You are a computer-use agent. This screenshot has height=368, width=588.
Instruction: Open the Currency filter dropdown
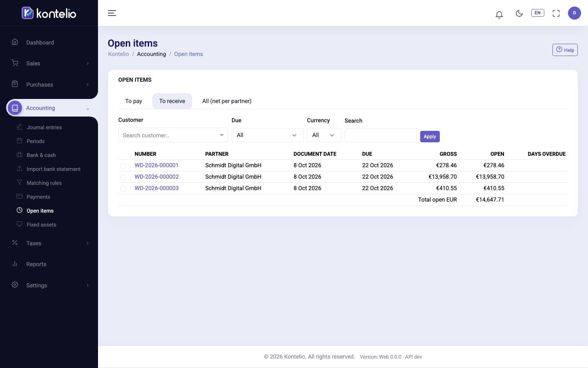point(324,135)
